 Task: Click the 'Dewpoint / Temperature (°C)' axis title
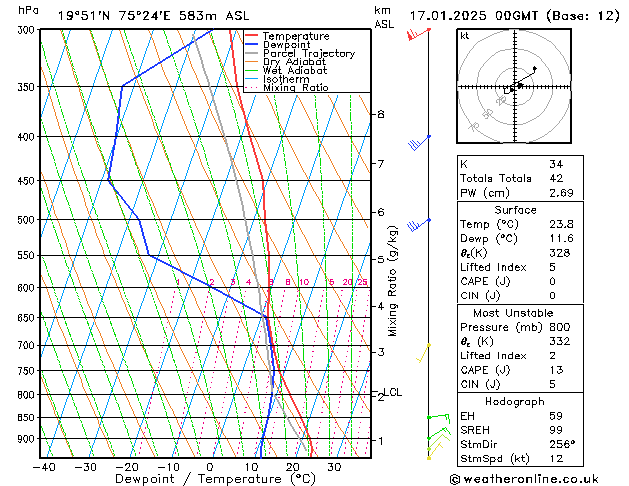click(215, 479)
